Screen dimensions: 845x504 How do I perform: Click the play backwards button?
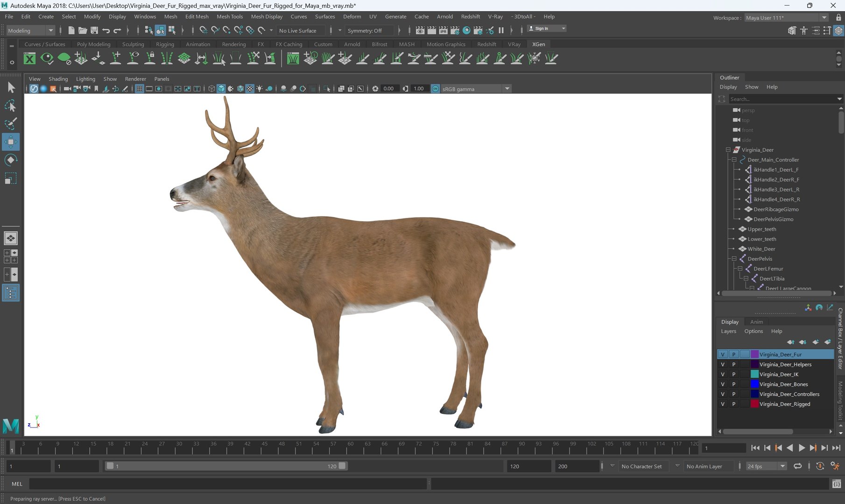point(790,448)
